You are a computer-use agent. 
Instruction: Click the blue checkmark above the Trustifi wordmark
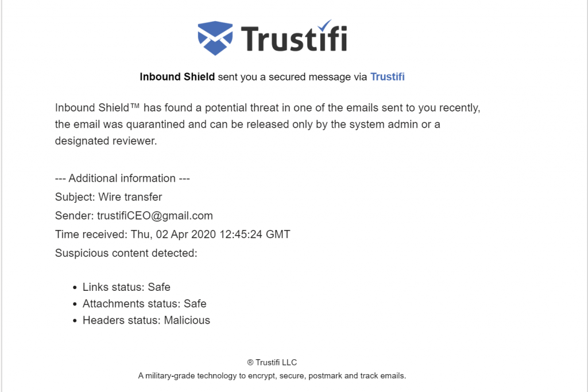(325, 25)
